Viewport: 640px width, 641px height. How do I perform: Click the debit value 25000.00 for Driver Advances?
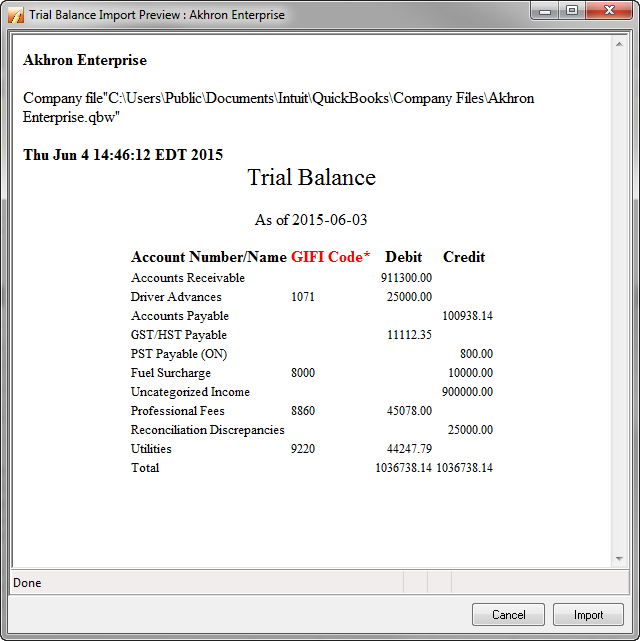coord(409,297)
